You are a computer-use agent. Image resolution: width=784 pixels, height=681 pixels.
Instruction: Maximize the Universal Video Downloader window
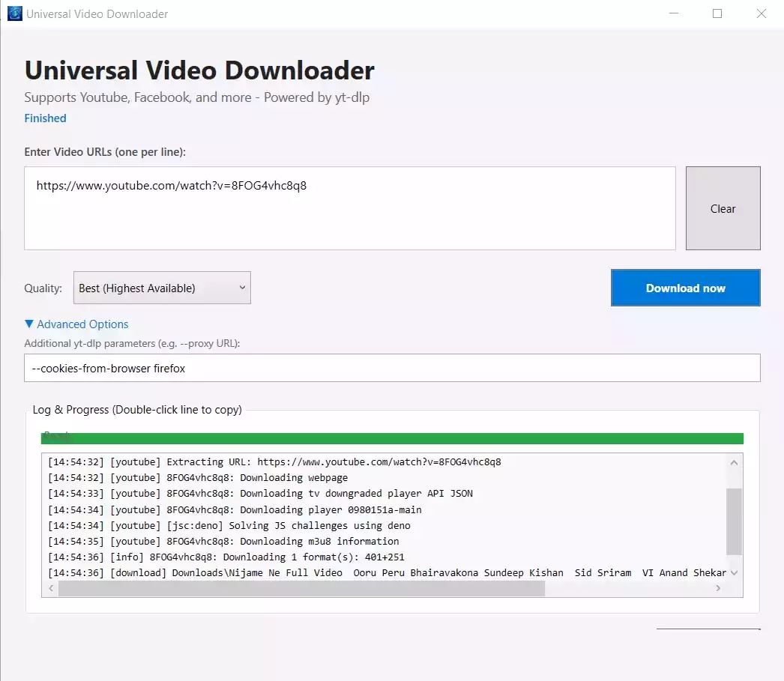pos(717,13)
